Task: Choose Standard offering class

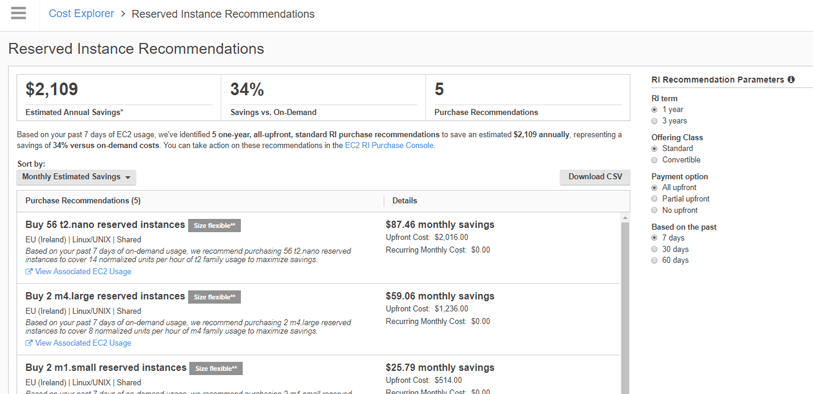Action: 654,149
